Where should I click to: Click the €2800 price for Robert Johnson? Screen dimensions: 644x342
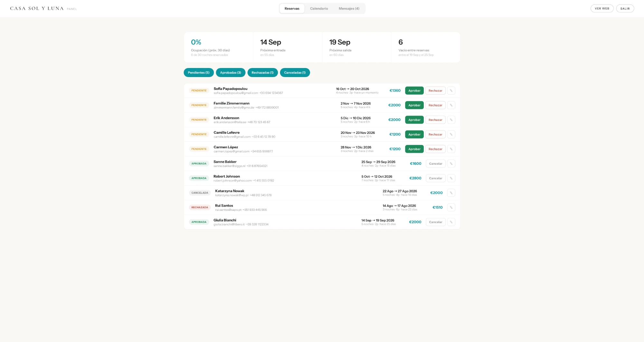tap(415, 178)
